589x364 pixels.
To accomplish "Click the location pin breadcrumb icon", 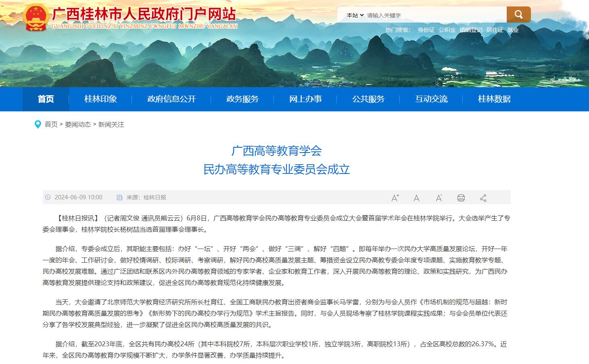I will click(x=38, y=124).
